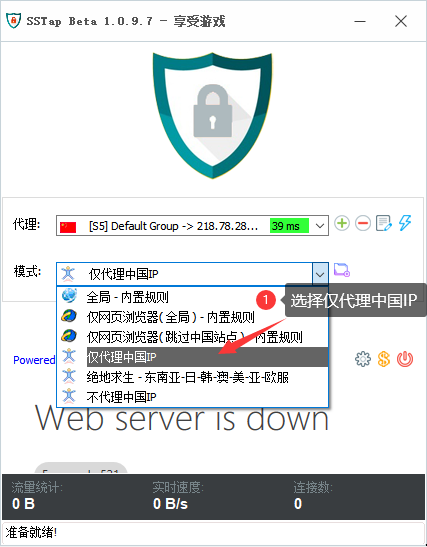This screenshot has width=427, height=547.
Task: Click the red minus remove-proxy icon
Action: 363,223
